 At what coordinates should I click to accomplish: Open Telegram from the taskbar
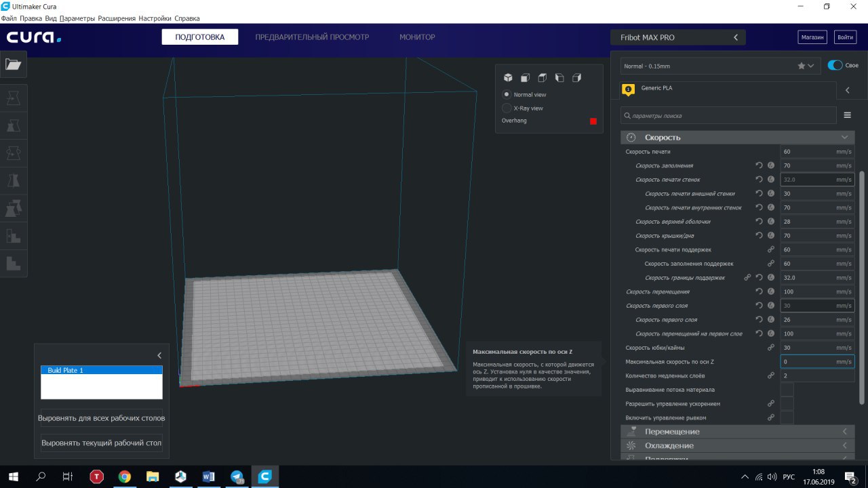pyautogui.click(x=237, y=476)
